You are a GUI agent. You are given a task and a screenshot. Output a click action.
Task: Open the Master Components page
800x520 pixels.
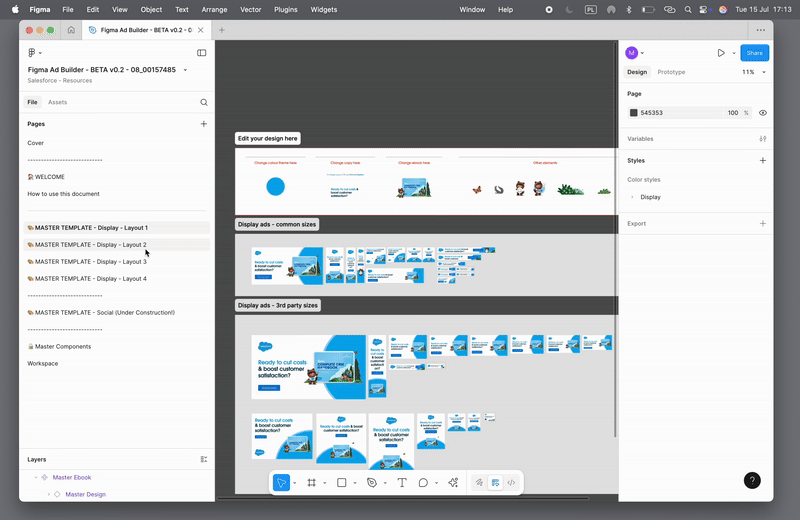coord(116,346)
